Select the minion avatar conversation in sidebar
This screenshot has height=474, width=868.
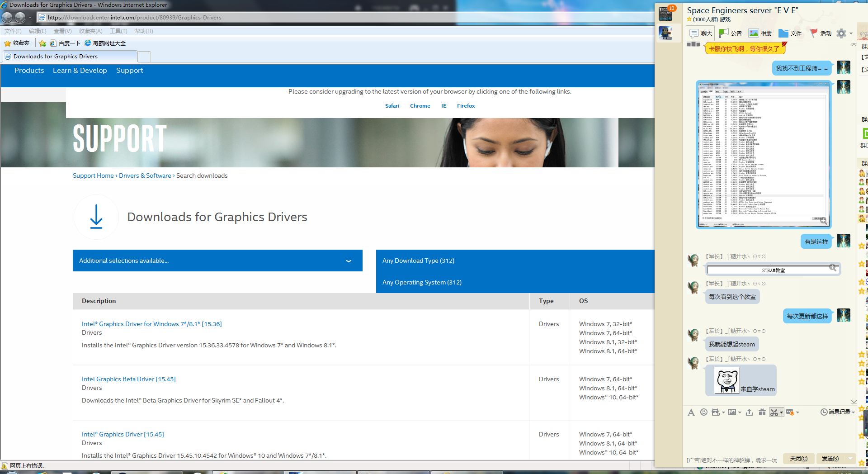pos(665,33)
